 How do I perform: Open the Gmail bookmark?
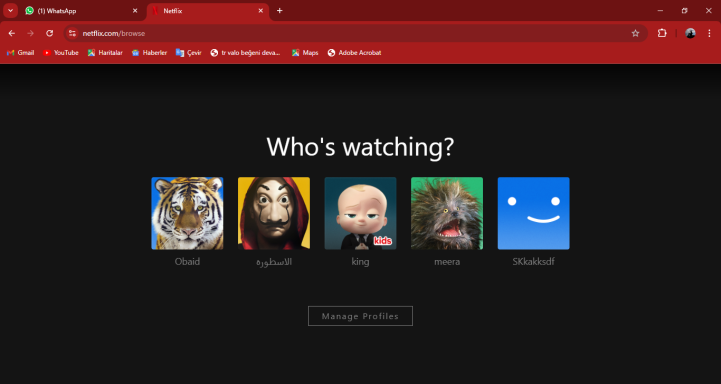pyautogui.click(x=21, y=53)
